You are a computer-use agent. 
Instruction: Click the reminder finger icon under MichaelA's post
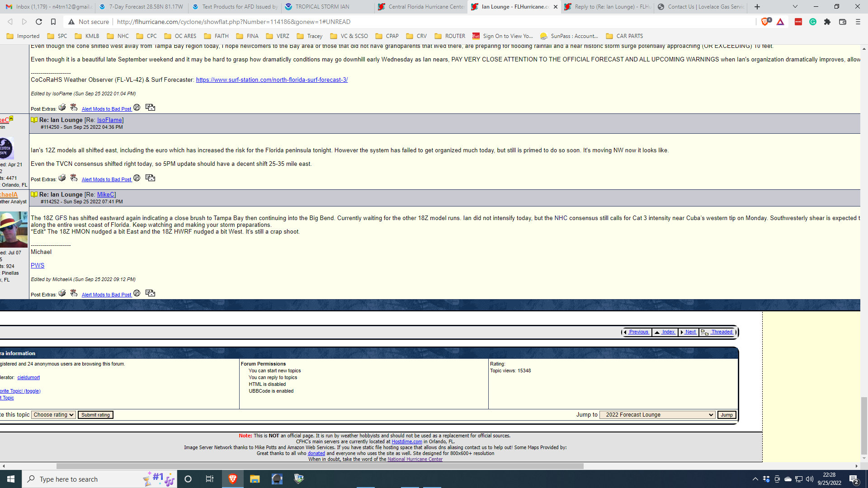pos(74,293)
